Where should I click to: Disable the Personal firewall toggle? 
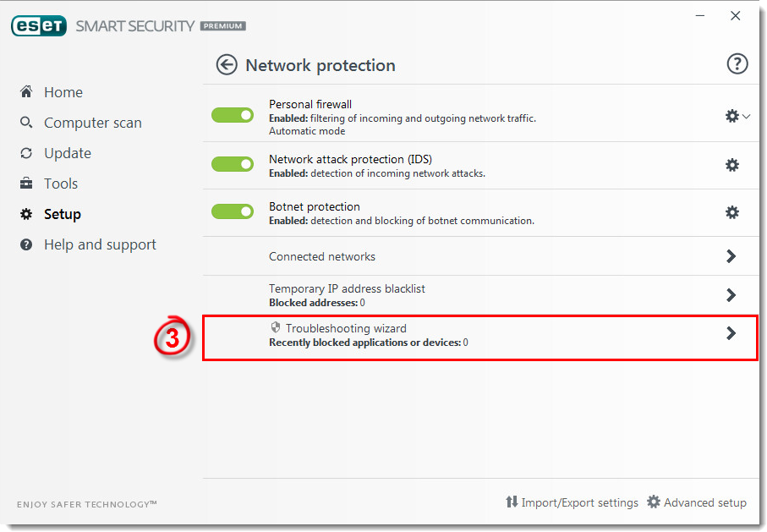tap(233, 114)
